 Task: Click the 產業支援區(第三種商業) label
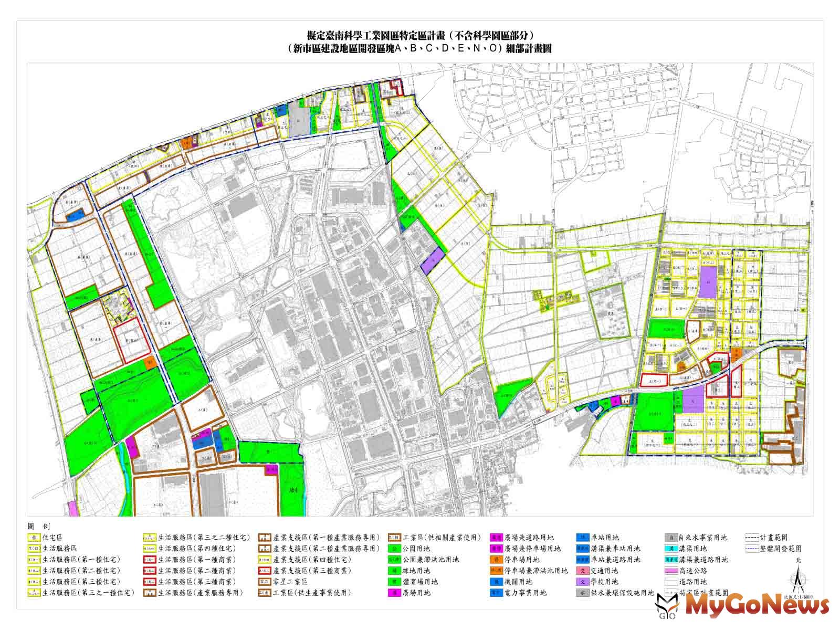(312, 571)
